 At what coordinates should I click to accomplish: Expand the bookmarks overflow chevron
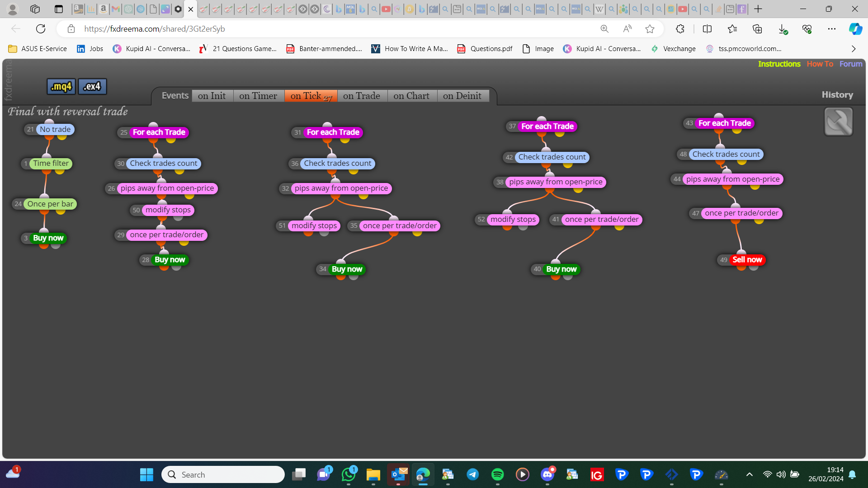854,49
